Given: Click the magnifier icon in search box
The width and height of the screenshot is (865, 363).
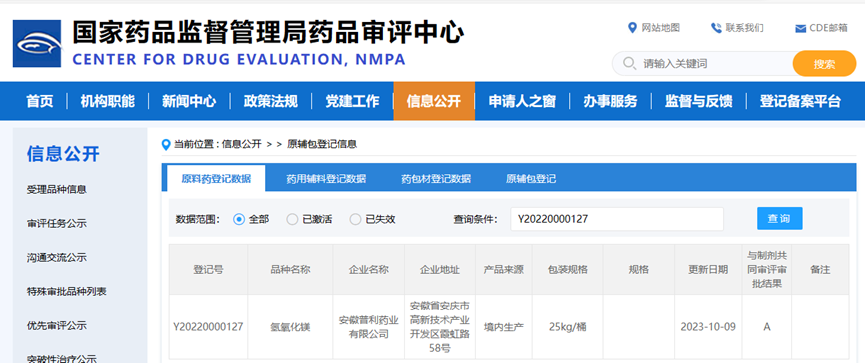Looking at the screenshot, I should pos(629,63).
